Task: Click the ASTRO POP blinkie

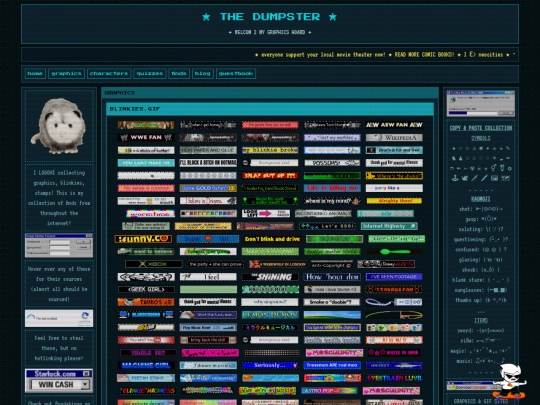Action: click(x=329, y=391)
